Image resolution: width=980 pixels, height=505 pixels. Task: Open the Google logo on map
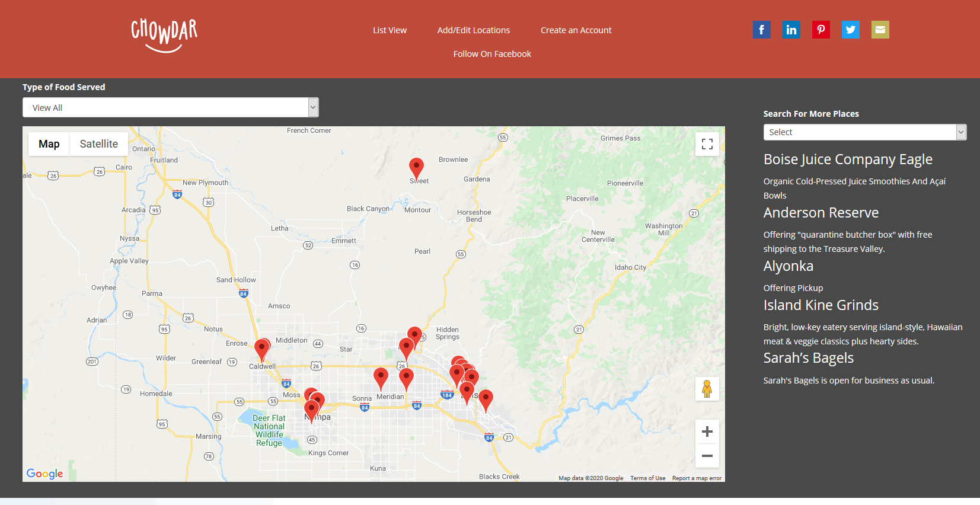(x=44, y=474)
